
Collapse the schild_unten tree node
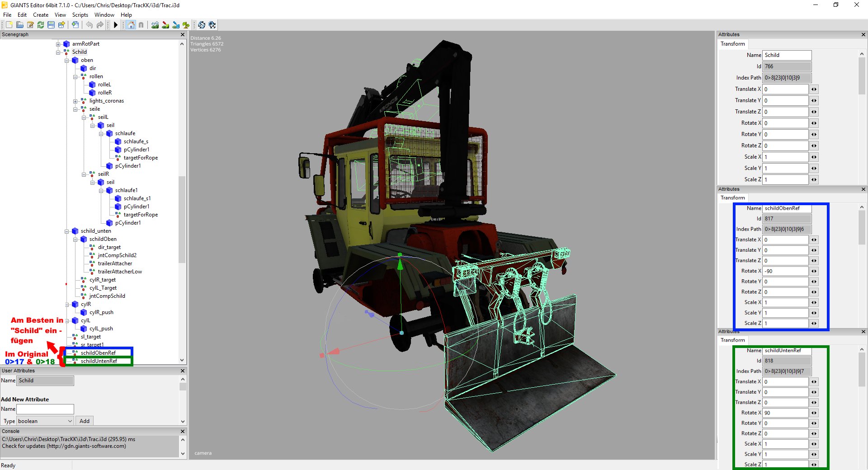point(66,231)
